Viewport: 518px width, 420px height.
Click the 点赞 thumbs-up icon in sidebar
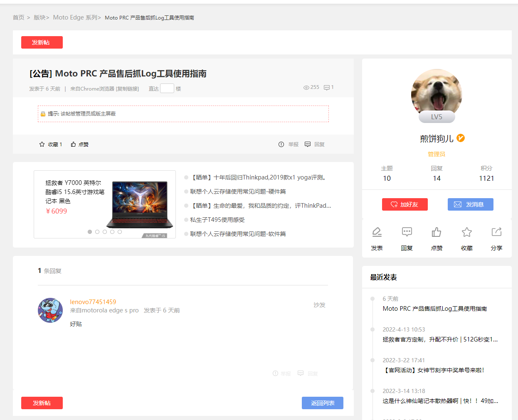point(437,232)
